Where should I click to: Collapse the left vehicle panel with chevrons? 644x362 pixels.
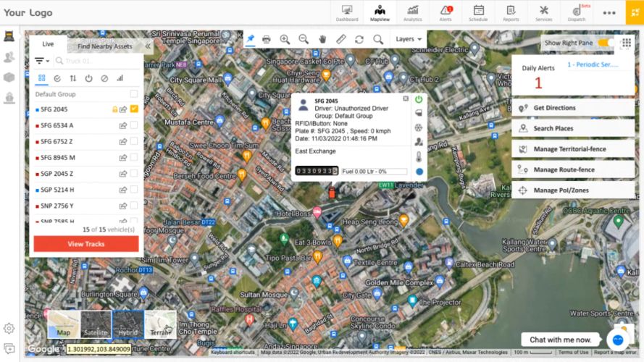coord(148,46)
